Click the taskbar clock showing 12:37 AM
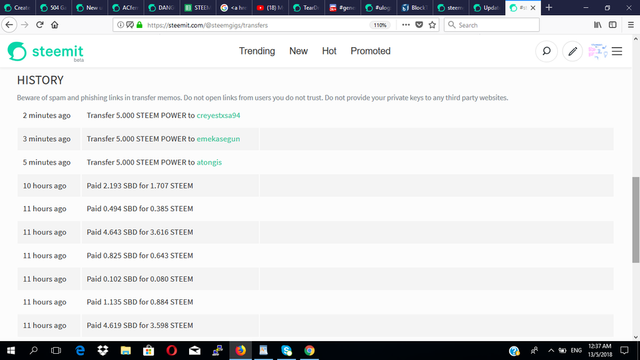Image resolution: width=640 pixels, height=360 pixels. point(600,351)
